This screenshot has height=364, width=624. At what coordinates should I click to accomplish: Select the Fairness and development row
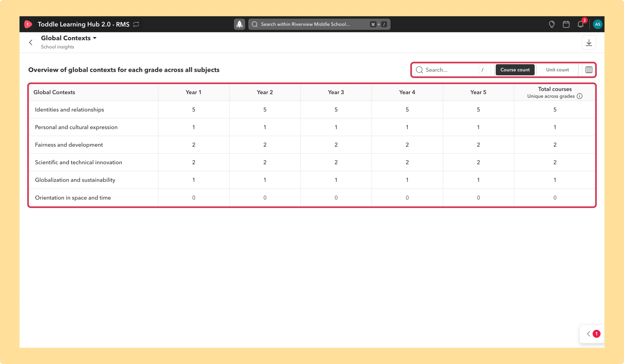[x=312, y=145]
